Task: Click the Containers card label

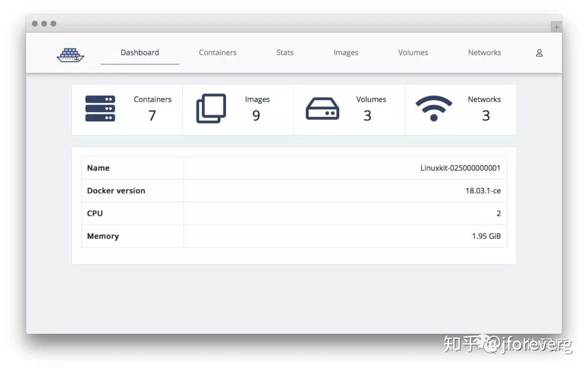Action: click(x=152, y=100)
